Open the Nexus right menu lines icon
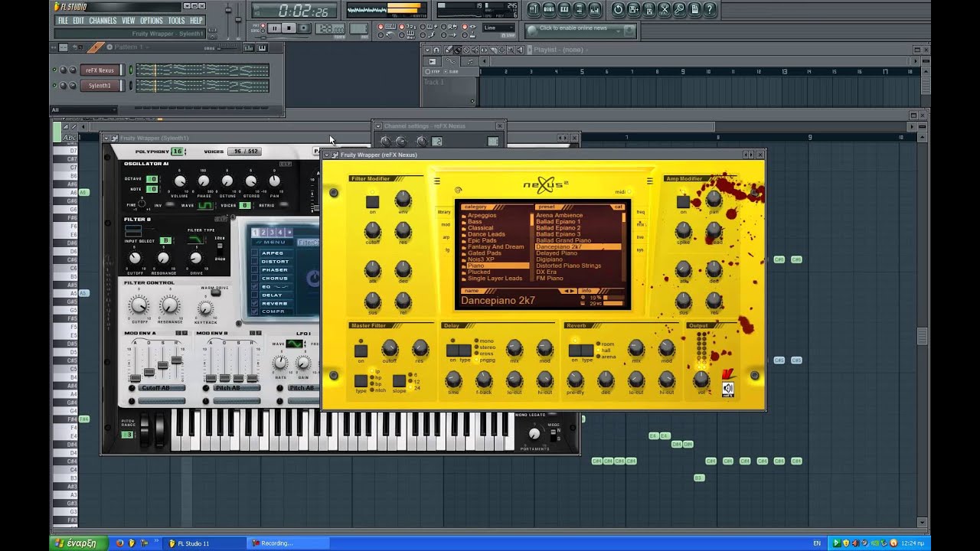 [649, 181]
